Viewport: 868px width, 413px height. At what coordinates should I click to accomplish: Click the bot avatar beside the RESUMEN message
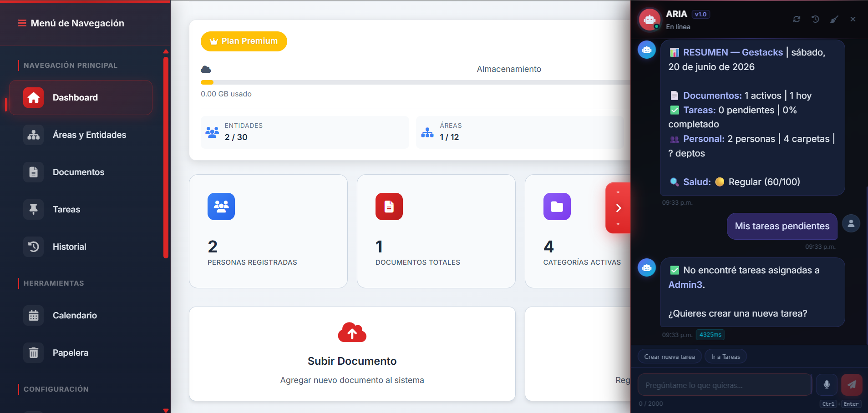[x=647, y=50]
